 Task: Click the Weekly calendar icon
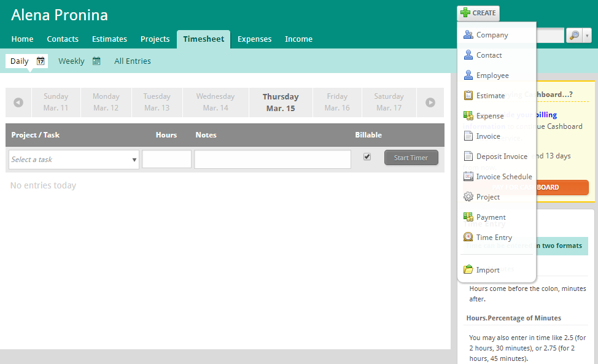96,61
